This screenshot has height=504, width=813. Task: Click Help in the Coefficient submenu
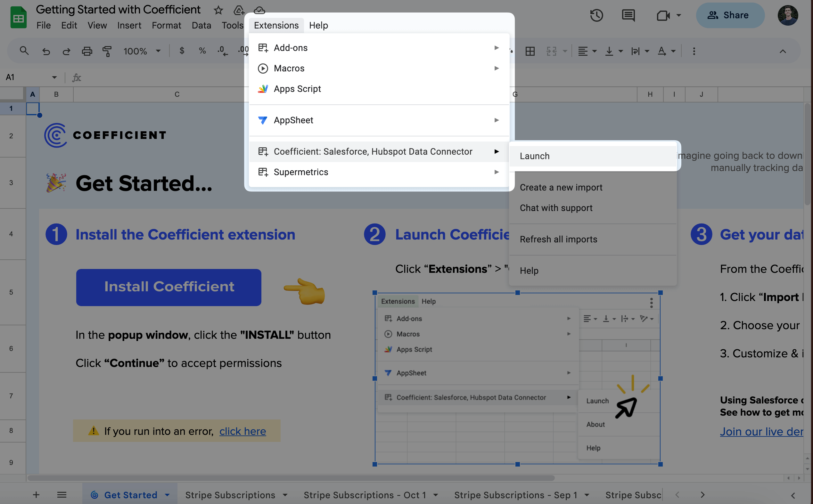pos(593,270)
